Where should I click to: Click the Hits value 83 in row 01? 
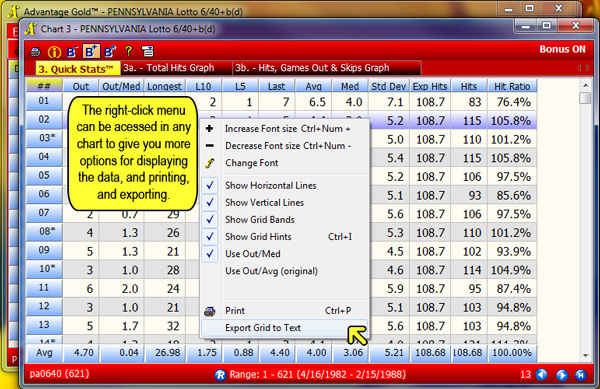(469, 102)
